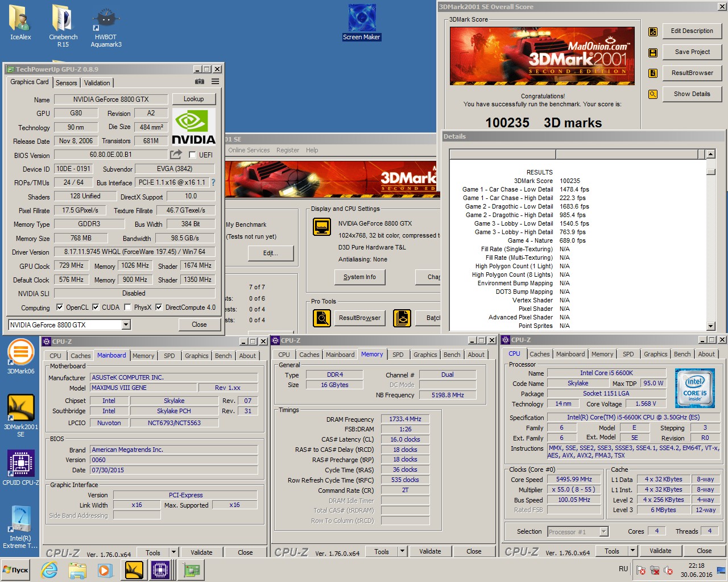Click Edit button under My Benchmark

pos(270,253)
